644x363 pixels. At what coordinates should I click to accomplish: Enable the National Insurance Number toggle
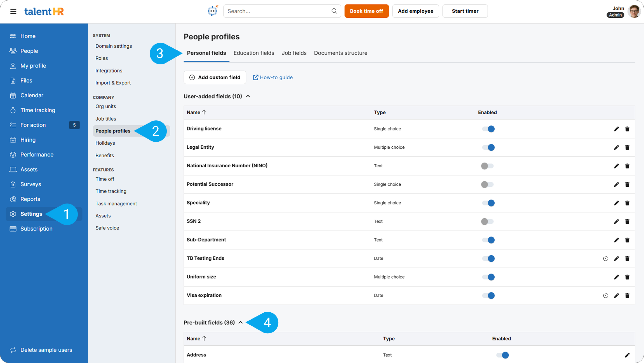[x=487, y=166]
